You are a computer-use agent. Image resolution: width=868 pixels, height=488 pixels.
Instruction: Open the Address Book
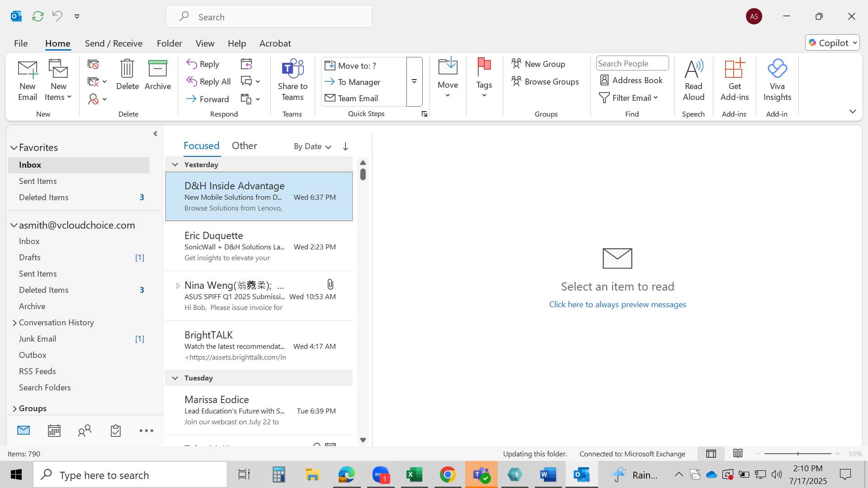pos(631,80)
